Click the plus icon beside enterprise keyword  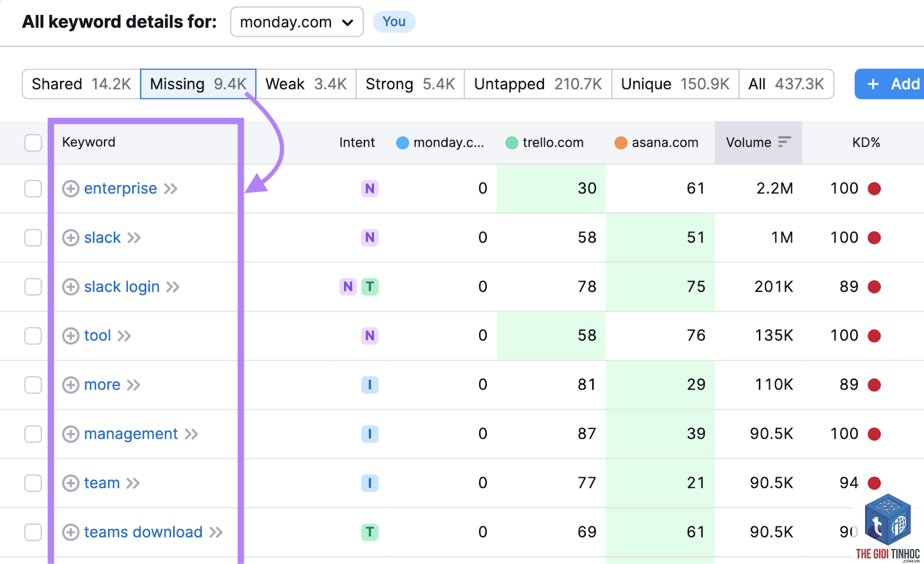coord(70,189)
